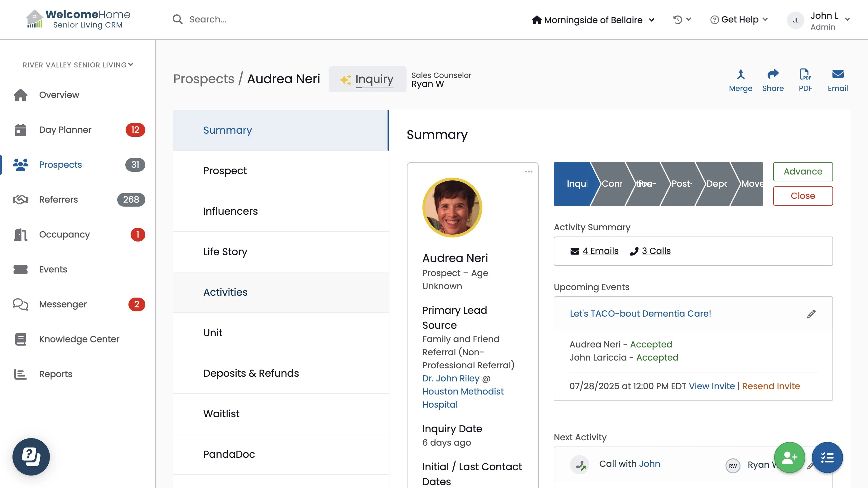
Task: Click the green add-person floating button
Action: (x=789, y=457)
